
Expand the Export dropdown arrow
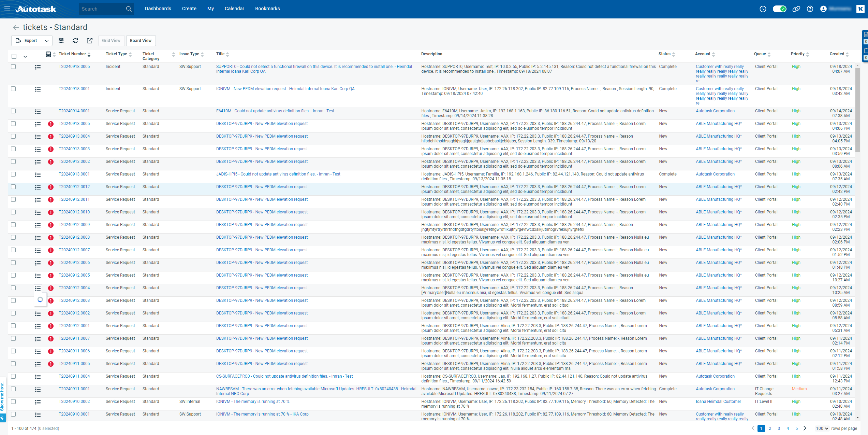point(47,41)
